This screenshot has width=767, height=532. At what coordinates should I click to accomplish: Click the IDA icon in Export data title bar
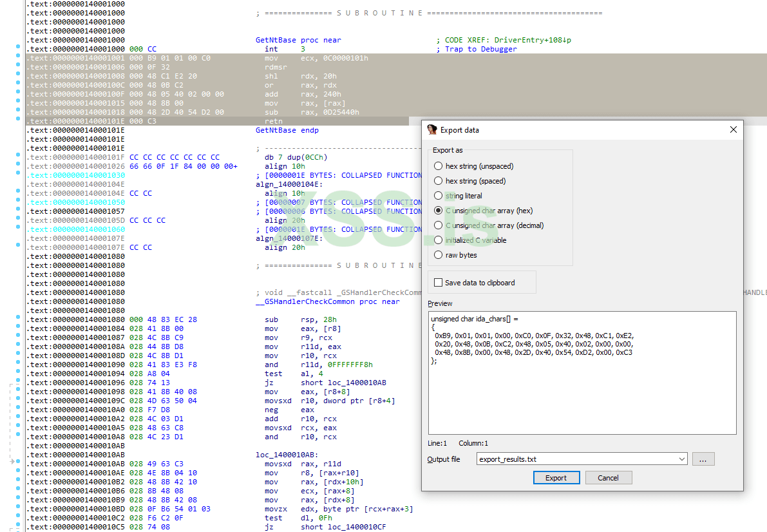tap(432, 129)
